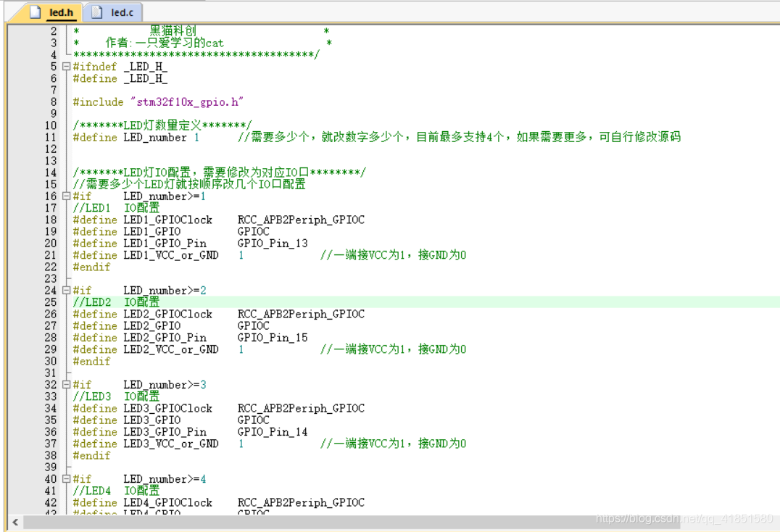This screenshot has width=780, height=532.
Task: Click RCC_APB2Periph_GPIOC on line 26
Action: coord(301,315)
